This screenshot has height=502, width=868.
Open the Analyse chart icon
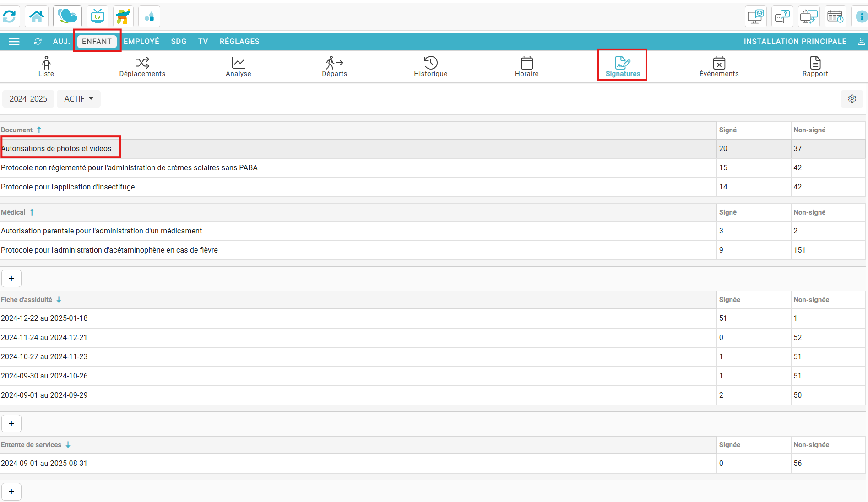pyautogui.click(x=238, y=63)
